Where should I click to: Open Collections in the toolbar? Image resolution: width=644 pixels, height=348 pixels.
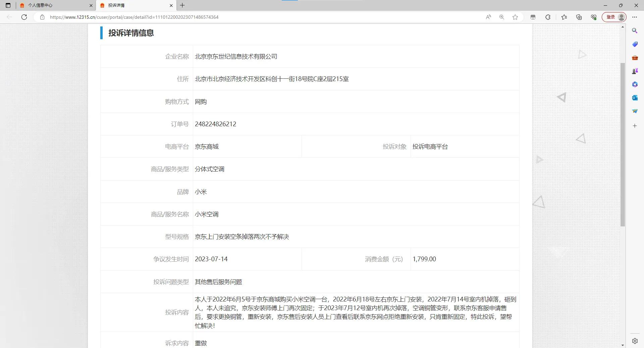(x=579, y=17)
